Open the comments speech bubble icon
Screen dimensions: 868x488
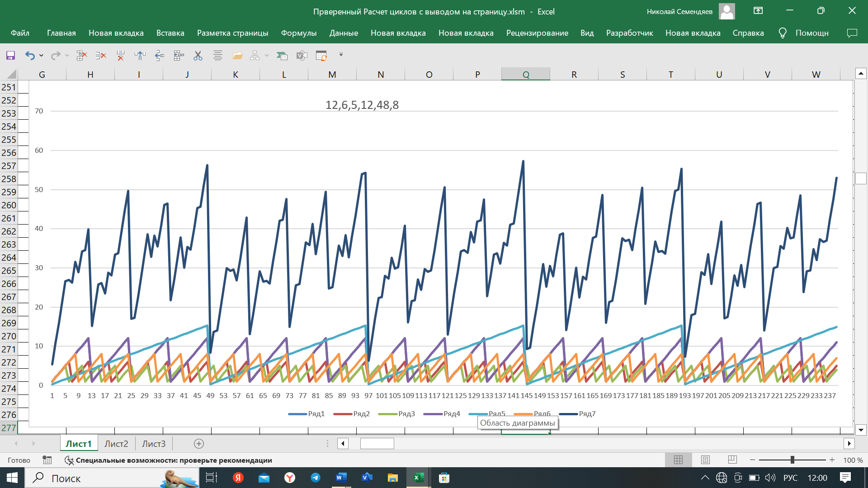click(852, 33)
